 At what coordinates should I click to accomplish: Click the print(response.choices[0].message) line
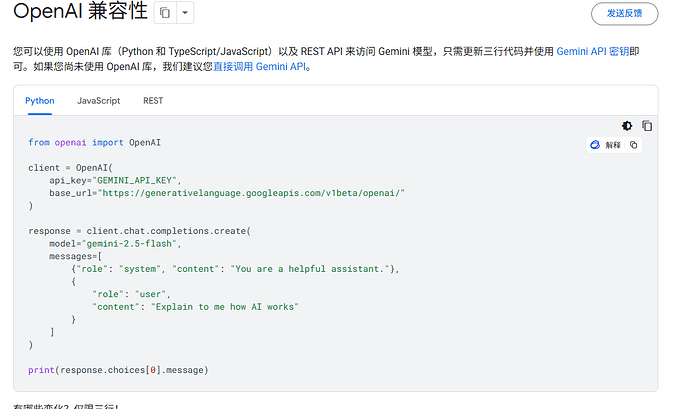(118, 370)
